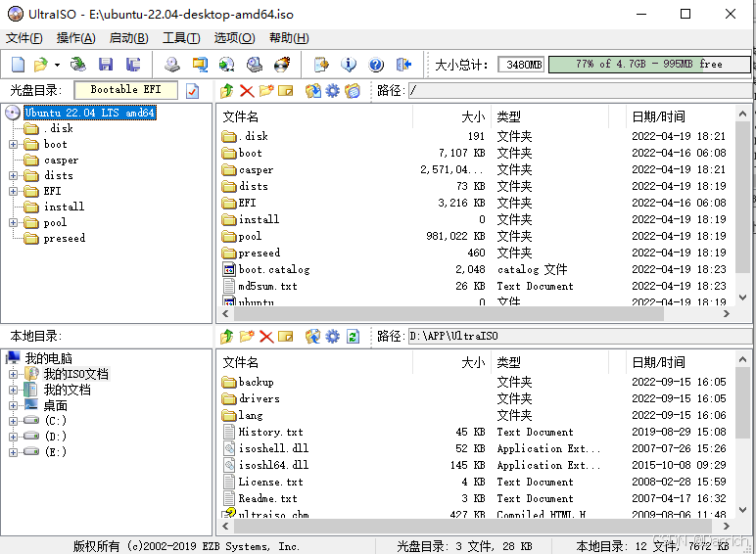Expand the boot folder in disc tree
Viewport: 756px width, 554px height.
(x=13, y=144)
